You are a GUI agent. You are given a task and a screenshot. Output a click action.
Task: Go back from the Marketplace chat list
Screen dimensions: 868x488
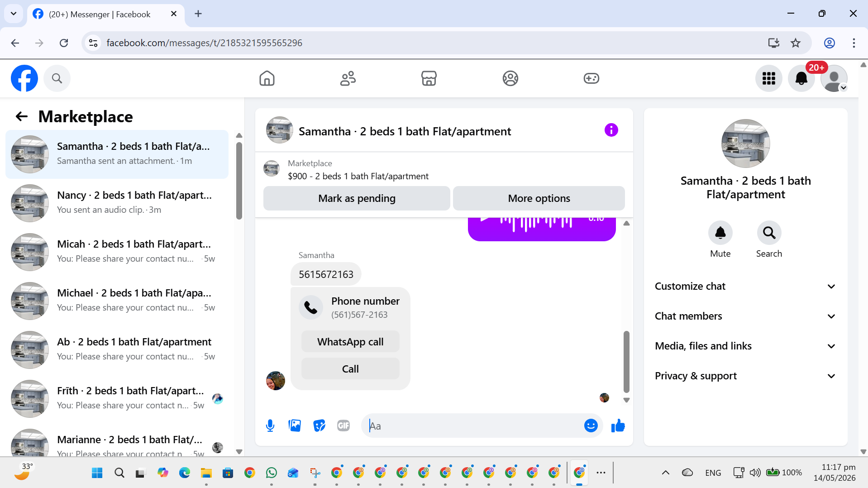click(22, 117)
